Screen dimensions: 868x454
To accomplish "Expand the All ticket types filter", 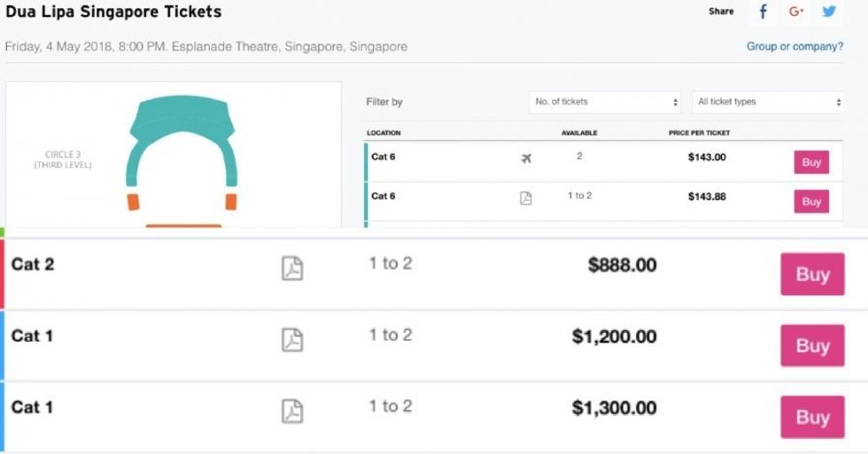I will (768, 102).
